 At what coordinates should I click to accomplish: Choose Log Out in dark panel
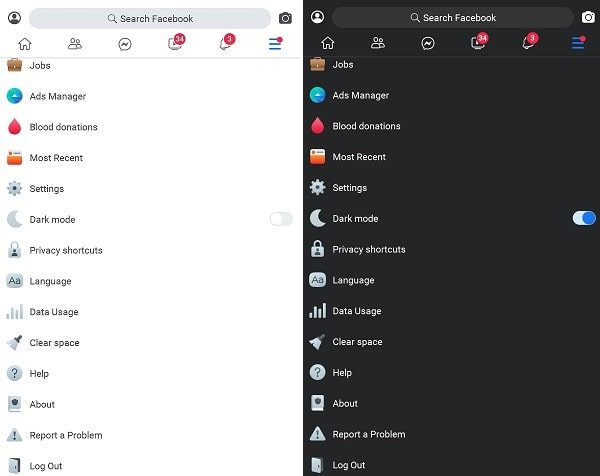[x=349, y=465]
